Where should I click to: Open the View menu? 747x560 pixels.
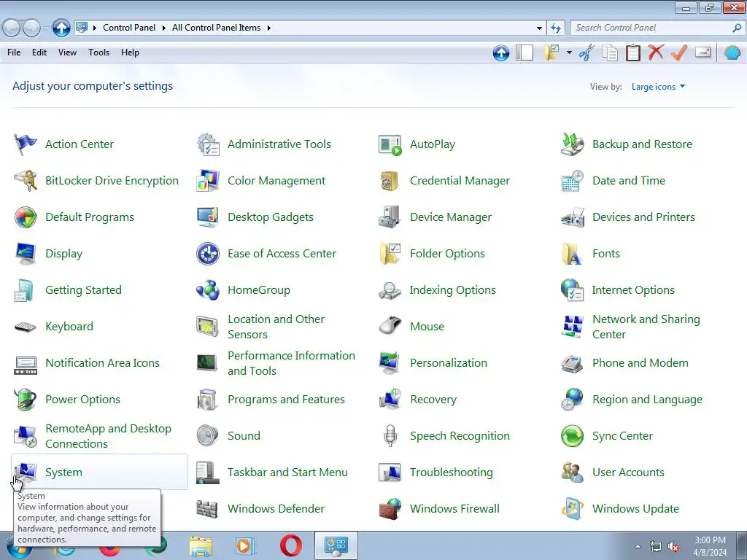click(x=67, y=52)
